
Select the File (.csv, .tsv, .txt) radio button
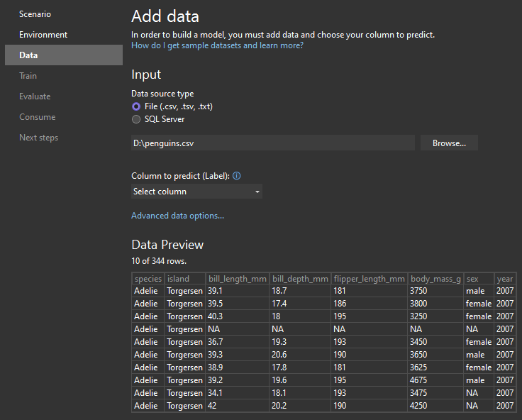(x=136, y=106)
